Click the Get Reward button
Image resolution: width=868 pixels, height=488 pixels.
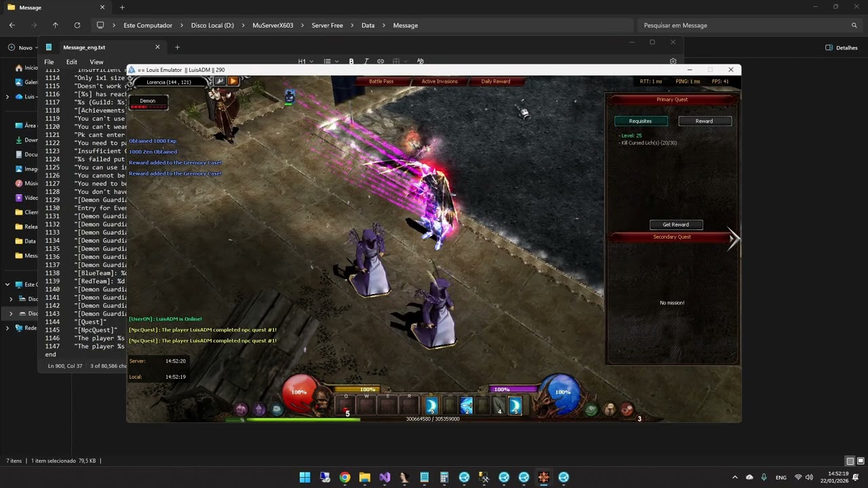click(x=676, y=224)
